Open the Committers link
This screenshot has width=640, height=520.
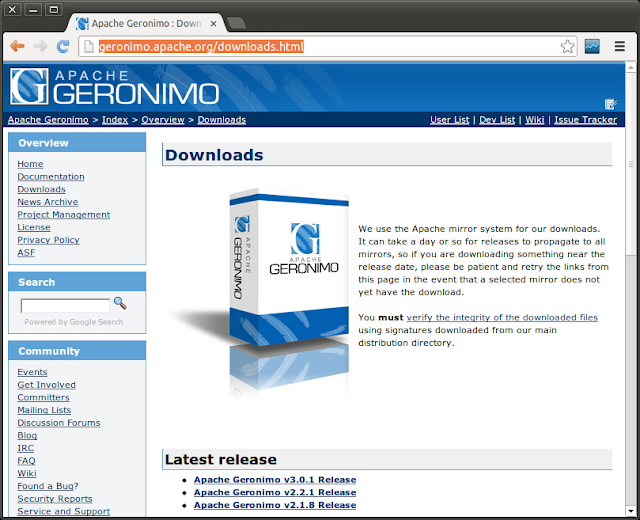click(x=43, y=397)
